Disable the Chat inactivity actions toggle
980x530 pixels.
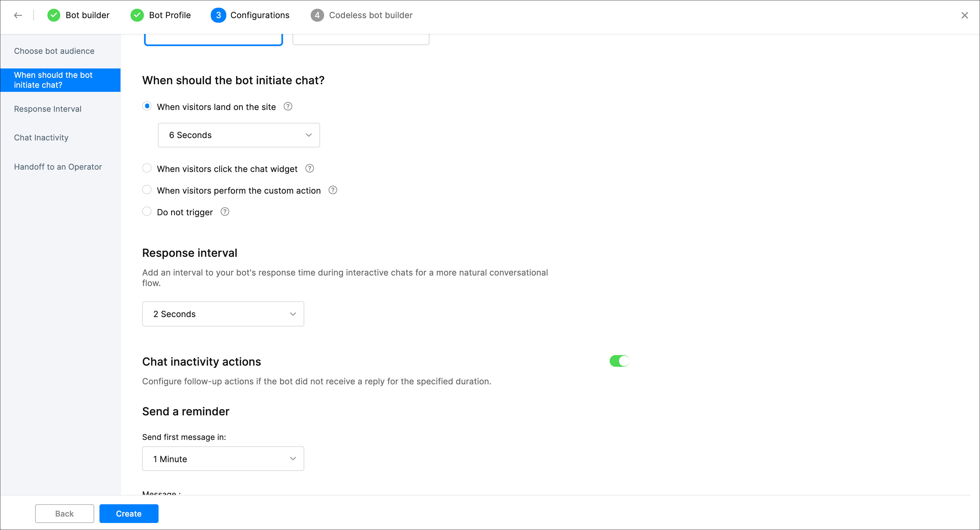(619, 361)
